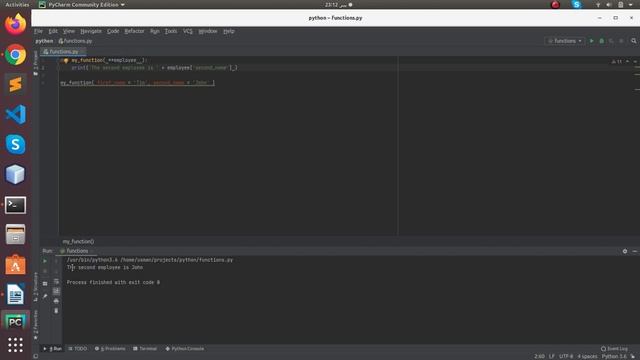Image resolution: width=640 pixels, height=360 pixels.
Task: Open the TODO tool window
Action: [78, 349]
